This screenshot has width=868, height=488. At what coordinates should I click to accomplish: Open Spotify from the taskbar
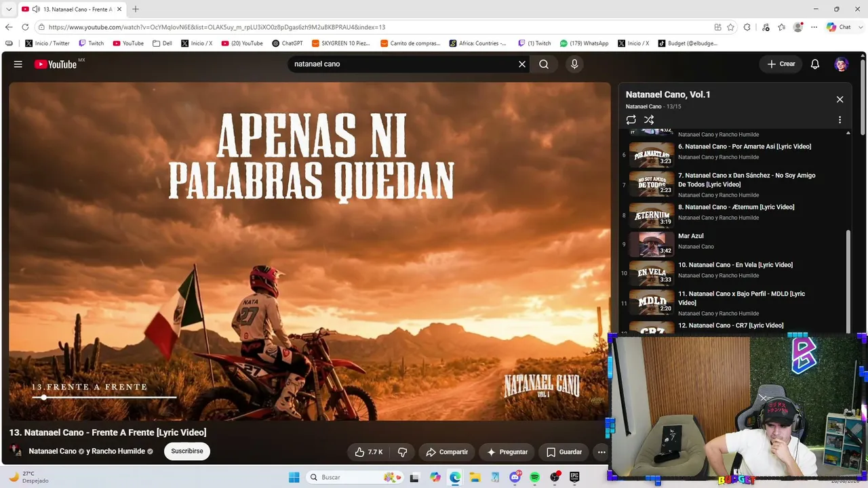534,477
